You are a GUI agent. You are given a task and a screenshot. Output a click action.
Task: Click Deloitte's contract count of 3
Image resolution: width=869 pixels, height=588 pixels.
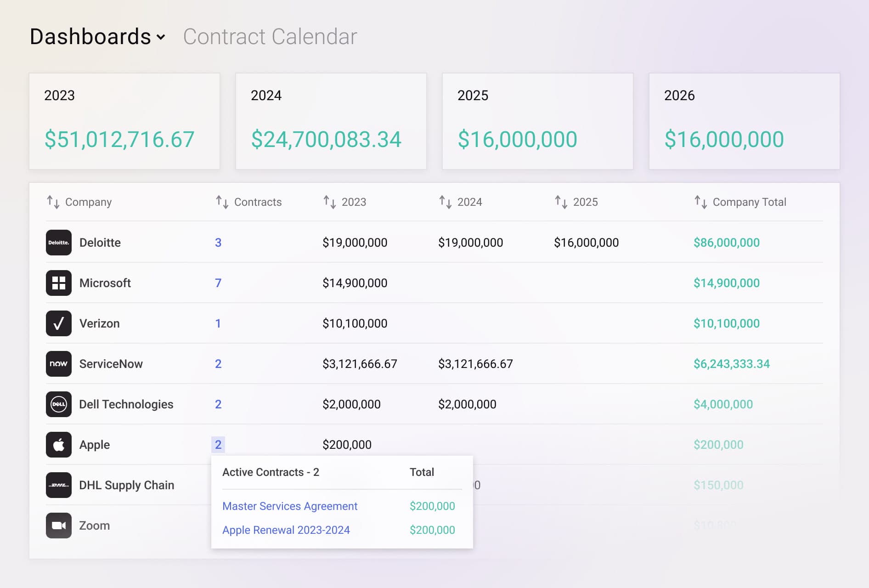[218, 243]
